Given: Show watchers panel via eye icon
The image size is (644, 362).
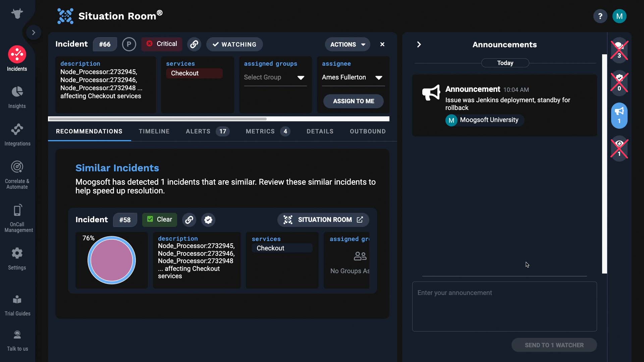Looking at the screenshot, I should coord(619,148).
